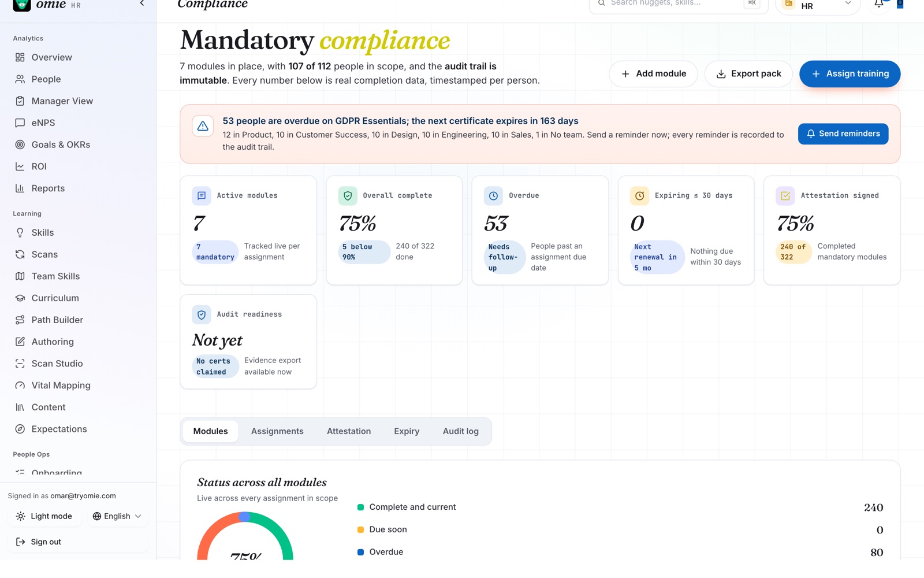Click the orange Due soon legend dot

361,530
